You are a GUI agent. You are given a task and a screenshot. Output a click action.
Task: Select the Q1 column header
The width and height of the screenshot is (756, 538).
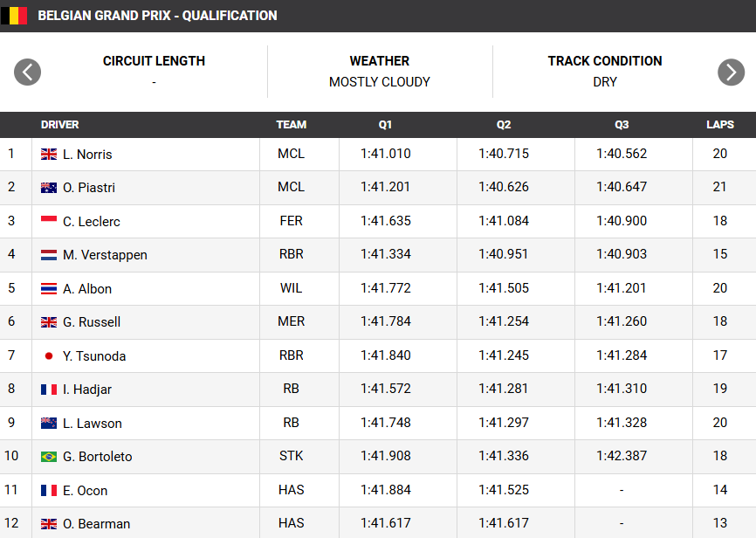[385, 125]
